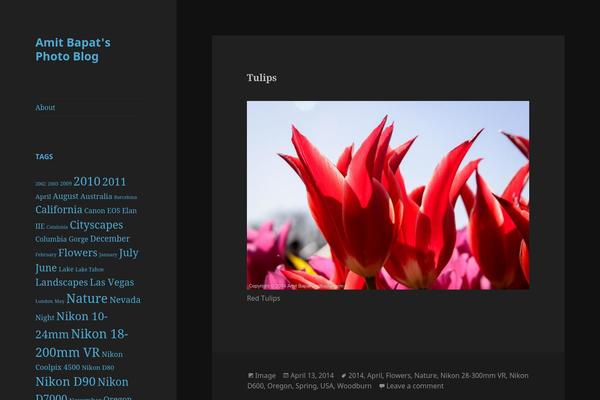This screenshot has height=400, width=600.
Task: Select the April tag in post footer
Action: [374, 376]
